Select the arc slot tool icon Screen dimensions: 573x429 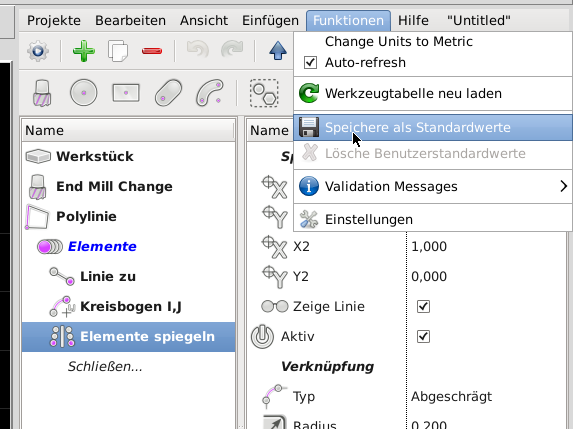click(x=210, y=92)
